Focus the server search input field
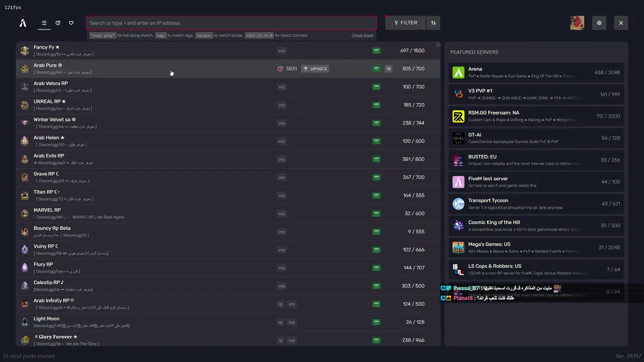Screen dimensions: 644x362 231,23
